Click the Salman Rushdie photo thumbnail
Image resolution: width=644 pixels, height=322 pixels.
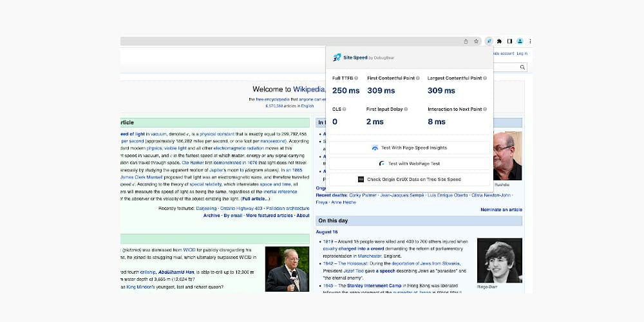click(x=507, y=156)
